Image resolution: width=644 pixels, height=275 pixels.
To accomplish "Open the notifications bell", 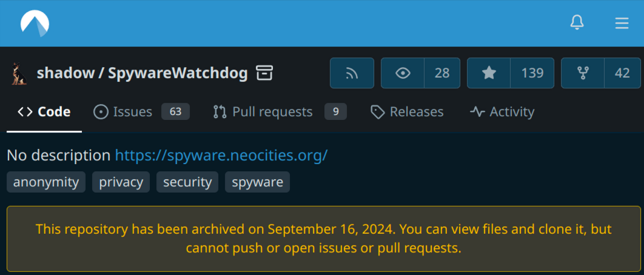I will (577, 23).
